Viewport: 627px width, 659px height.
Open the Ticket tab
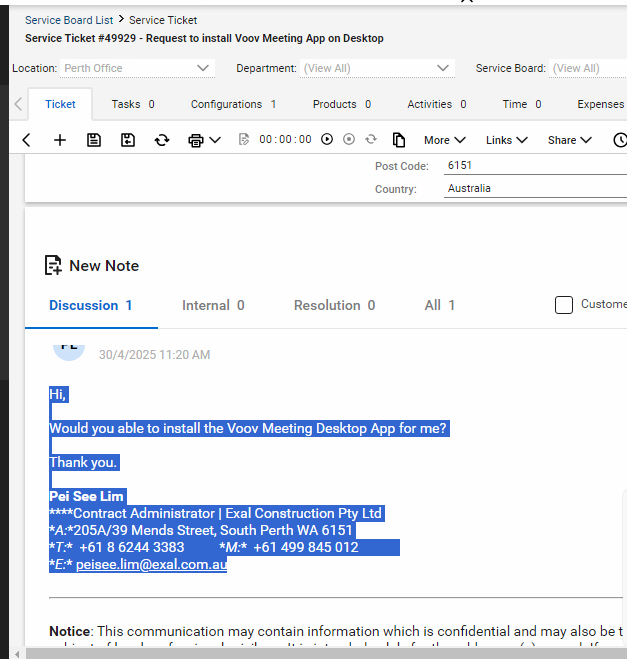(x=60, y=104)
